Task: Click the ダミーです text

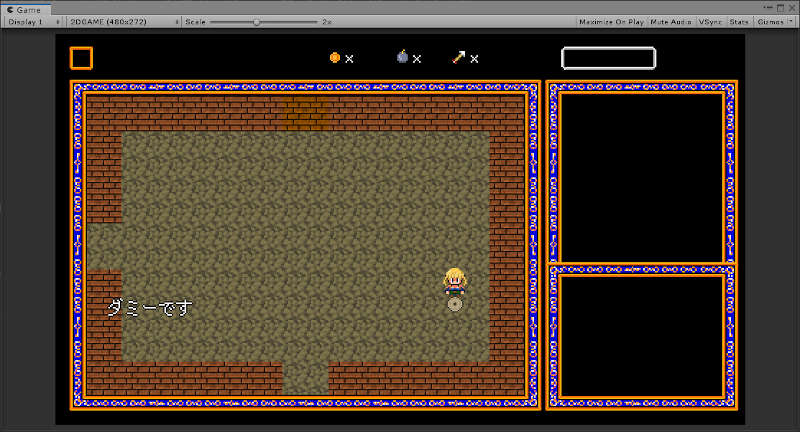Action: pos(149,308)
